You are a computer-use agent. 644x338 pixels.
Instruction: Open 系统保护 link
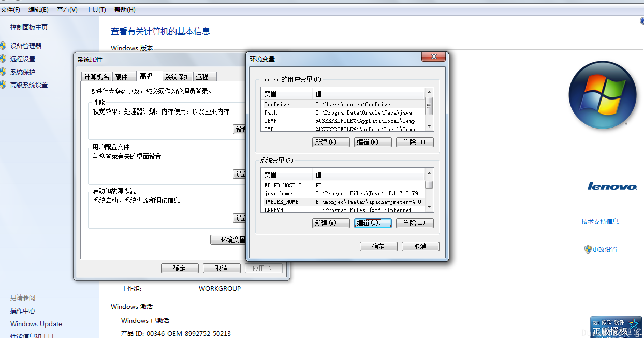[23, 72]
